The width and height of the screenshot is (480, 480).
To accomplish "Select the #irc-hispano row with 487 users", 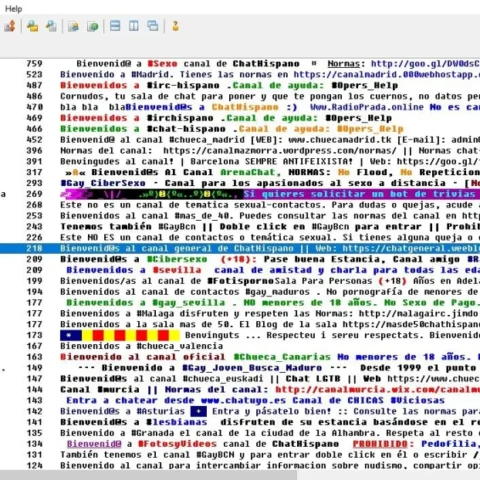I will (x=240, y=85).
